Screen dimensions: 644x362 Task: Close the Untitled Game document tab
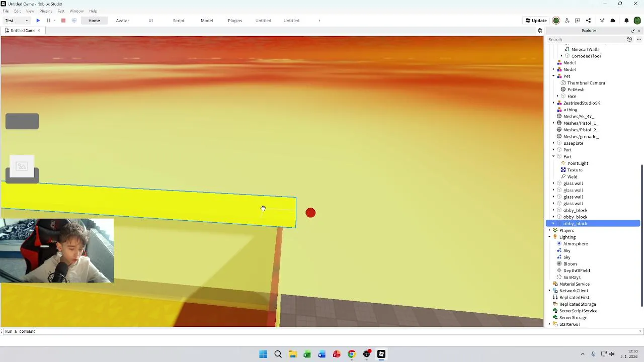[38, 31]
